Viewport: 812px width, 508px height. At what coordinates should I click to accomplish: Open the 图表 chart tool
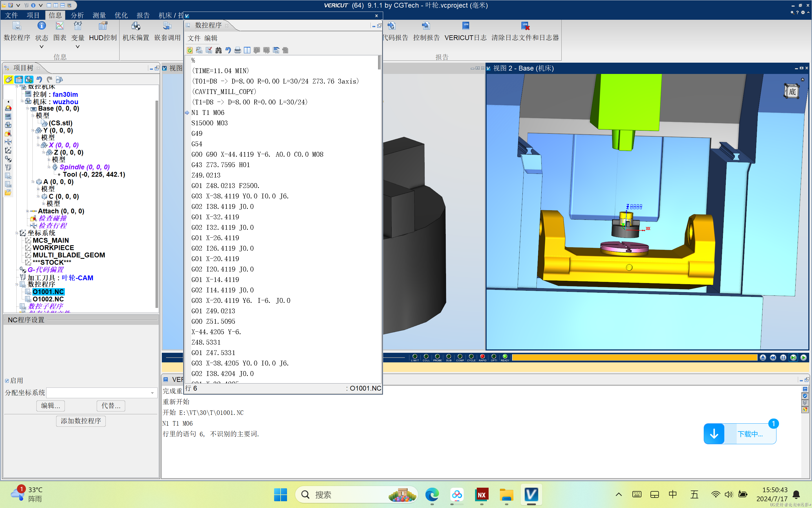click(x=60, y=31)
